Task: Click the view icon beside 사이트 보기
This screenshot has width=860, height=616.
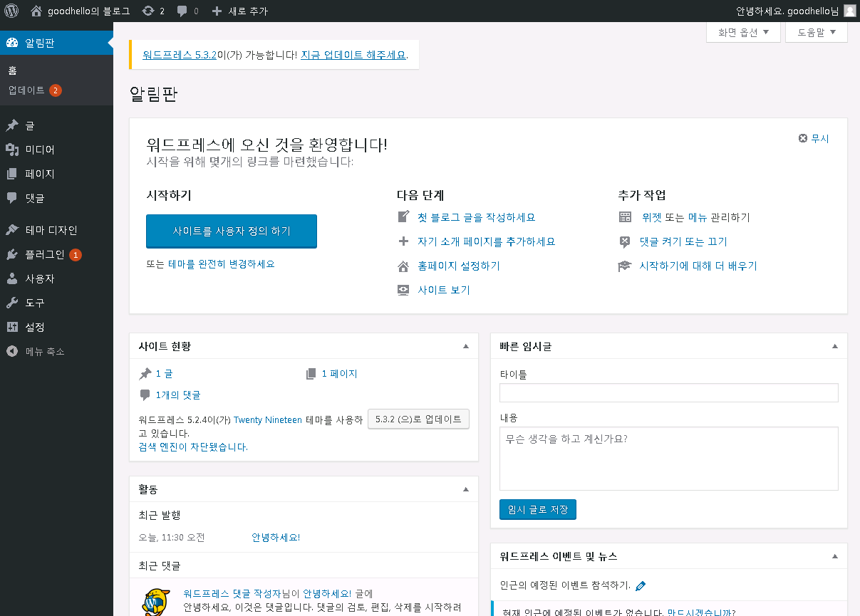Action: click(403, 290)
